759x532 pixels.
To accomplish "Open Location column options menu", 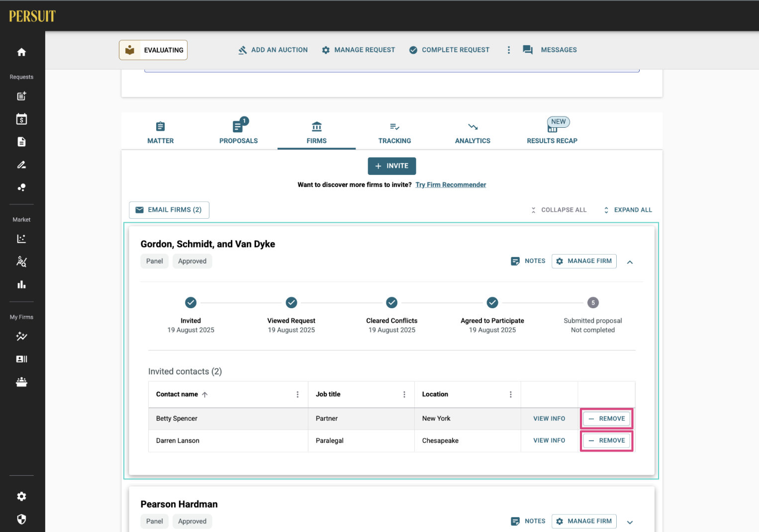I will [x=510, y=394].
